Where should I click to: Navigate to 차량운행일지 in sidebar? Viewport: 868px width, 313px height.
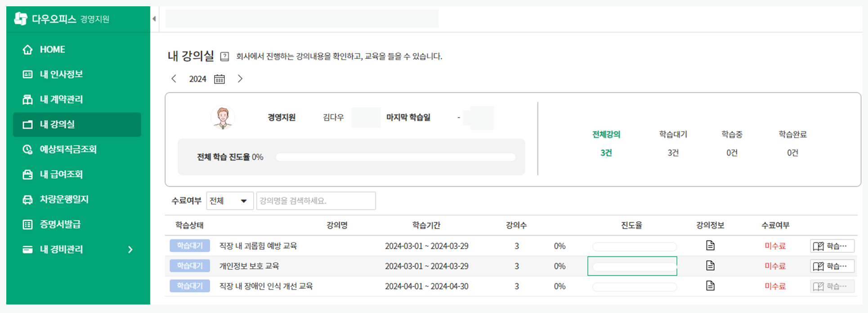click(64, 199)
